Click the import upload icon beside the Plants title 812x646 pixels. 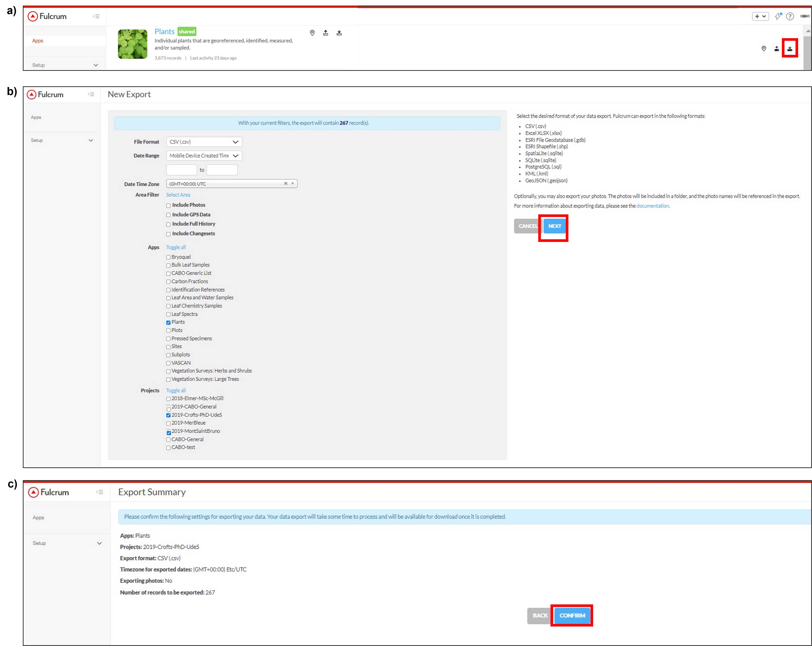(326, 33)
